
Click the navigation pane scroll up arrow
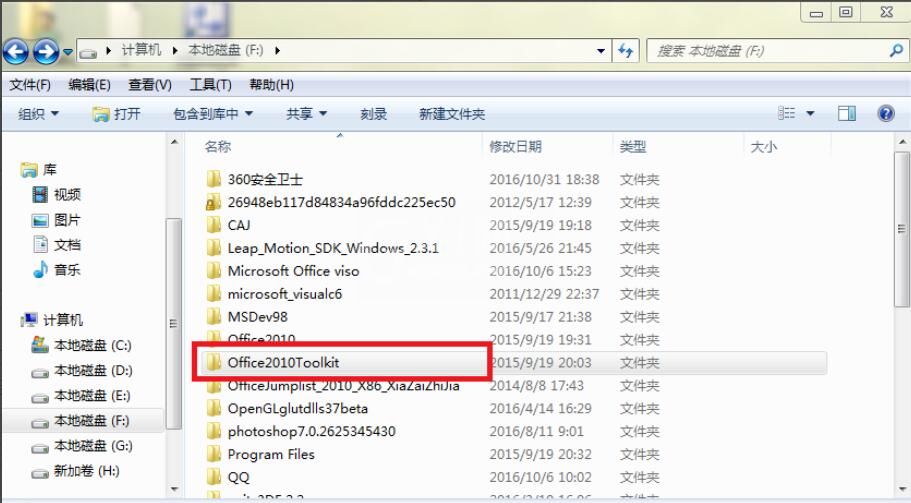[x=174, y=142]
